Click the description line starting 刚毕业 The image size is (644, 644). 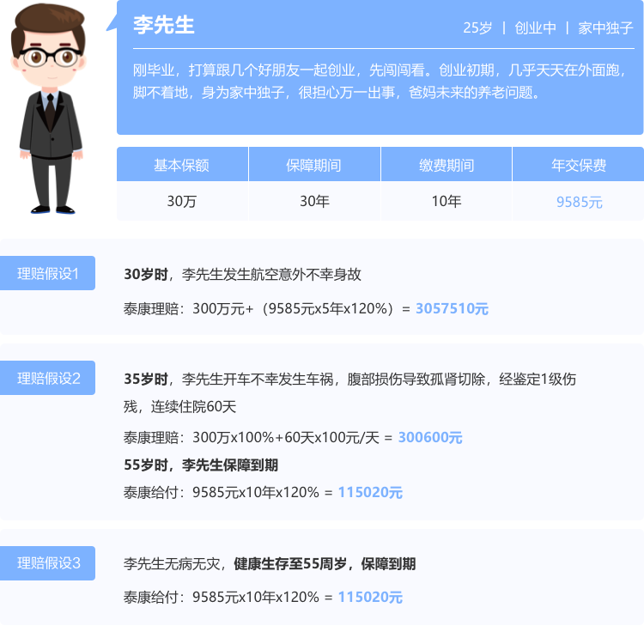pyautogui.click(x=380, y=70)
